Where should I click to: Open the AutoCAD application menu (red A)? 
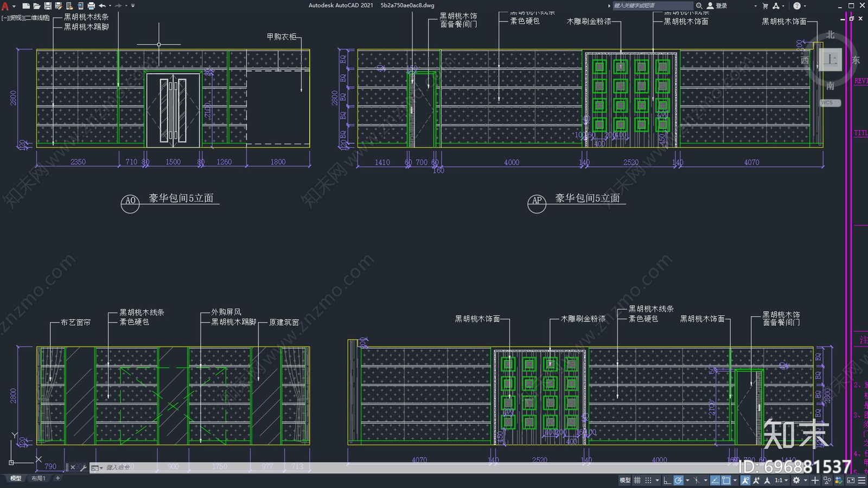coord(5,6)
